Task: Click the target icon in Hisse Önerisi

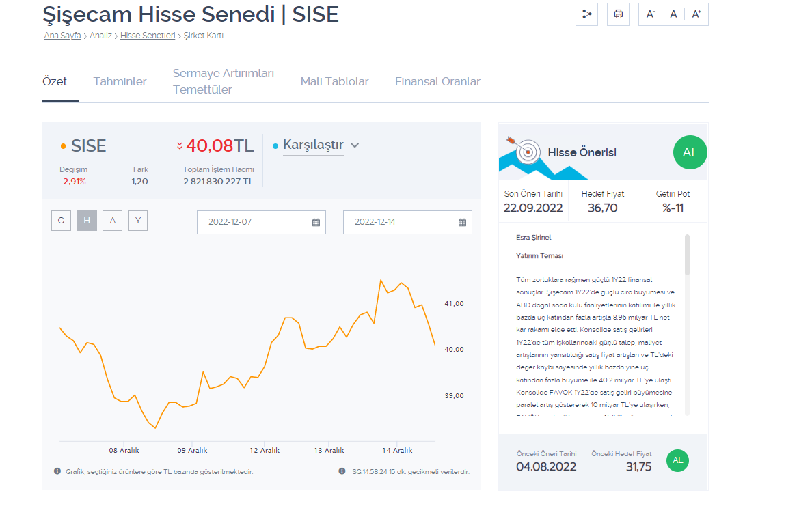Action: point(528,152)
